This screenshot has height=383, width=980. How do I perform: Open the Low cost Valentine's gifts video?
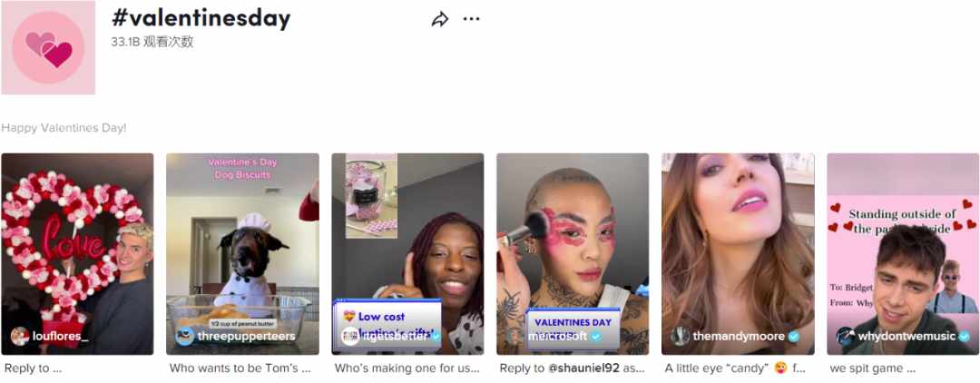tap(407, 253)
